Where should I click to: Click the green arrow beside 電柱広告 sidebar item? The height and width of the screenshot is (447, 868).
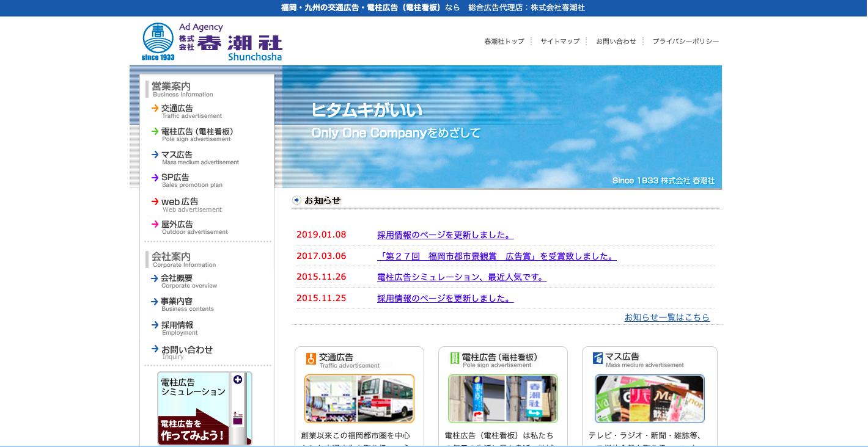tap(153, 133)
